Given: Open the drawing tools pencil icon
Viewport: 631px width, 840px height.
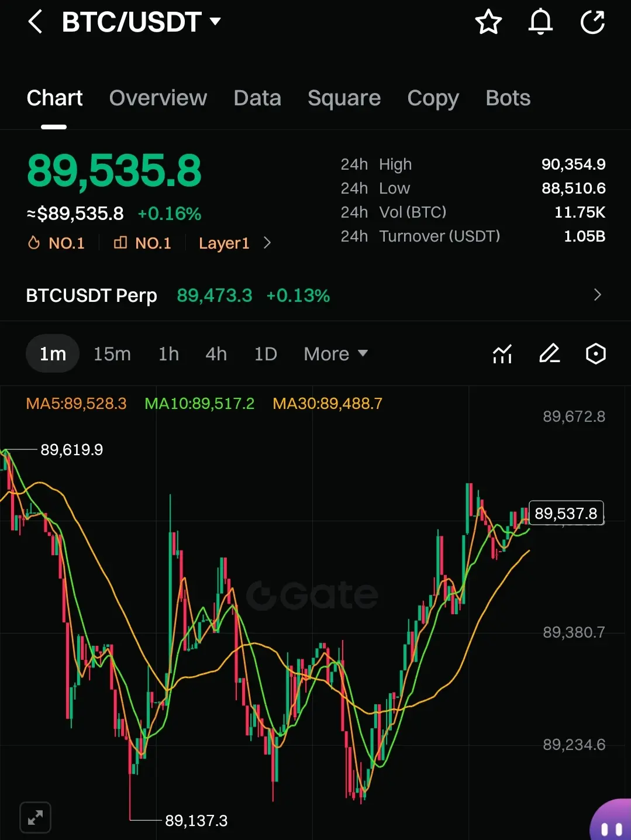Looking at the screenshot, I should [x=549, y=353].
